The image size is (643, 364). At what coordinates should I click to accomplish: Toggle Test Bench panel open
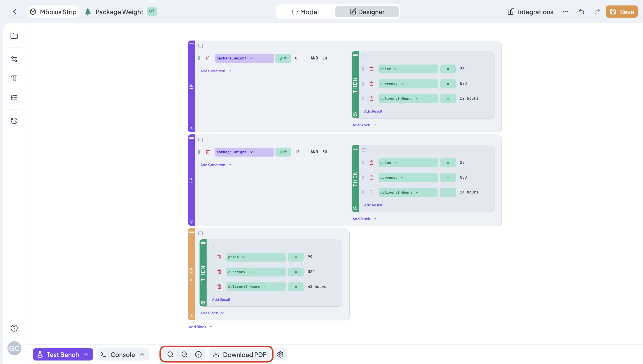pos(63,355)
